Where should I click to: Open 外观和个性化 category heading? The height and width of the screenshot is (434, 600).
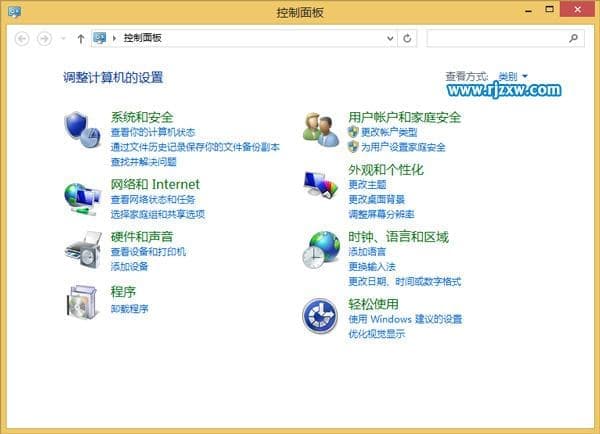pyautogui.click(x=386, y=170)
